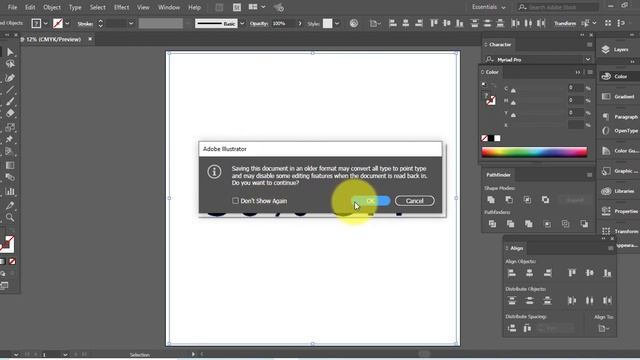This screenshot has height=360, width=640.
Task: Open the Arrange Documents dropdown
Action: tap(257, 7)
